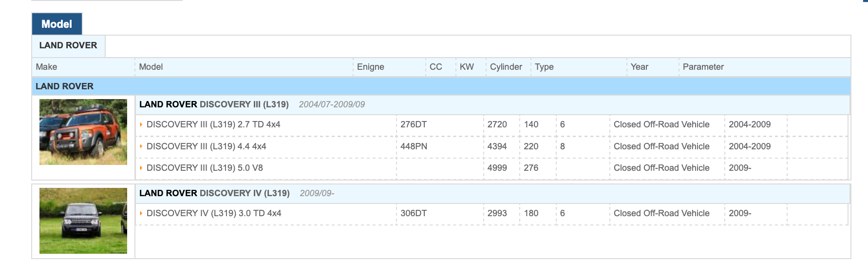Click orange arrow beside Discovery III 2.7 TD
Image resolution: width=868 pixels, height=264 pixels.
pos(141,124)
